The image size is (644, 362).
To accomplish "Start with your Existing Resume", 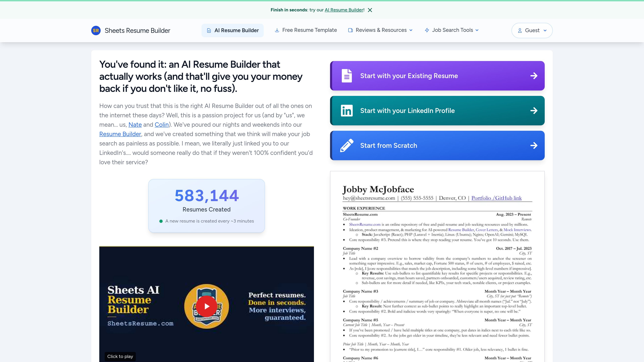I will (437, 76).
